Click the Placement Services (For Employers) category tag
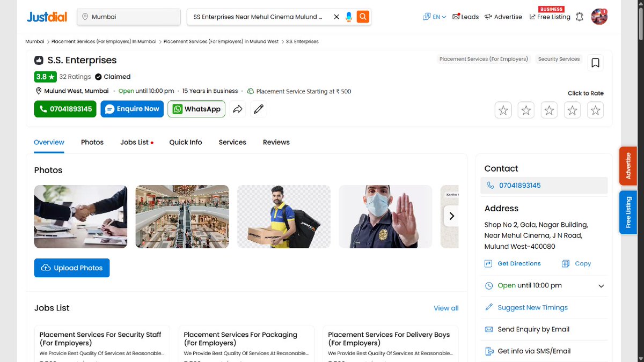This screenshot has width=644, height=362. point(484,59)
